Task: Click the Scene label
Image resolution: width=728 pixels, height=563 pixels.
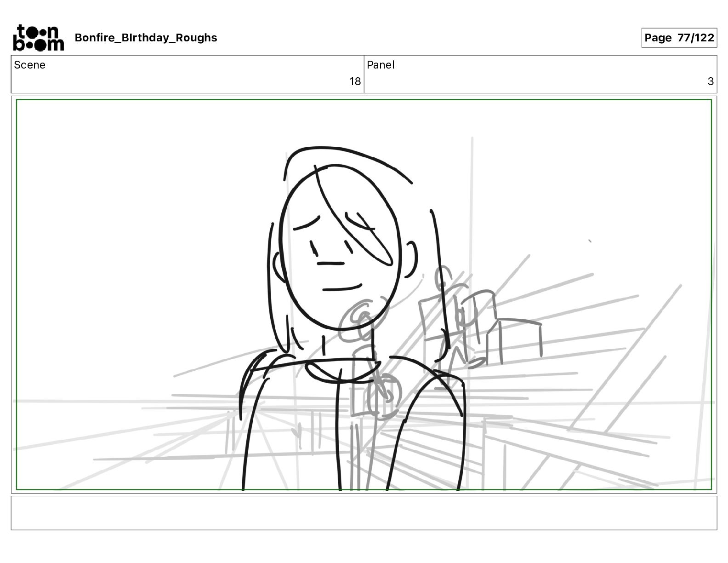Action: tap(30, 65)
